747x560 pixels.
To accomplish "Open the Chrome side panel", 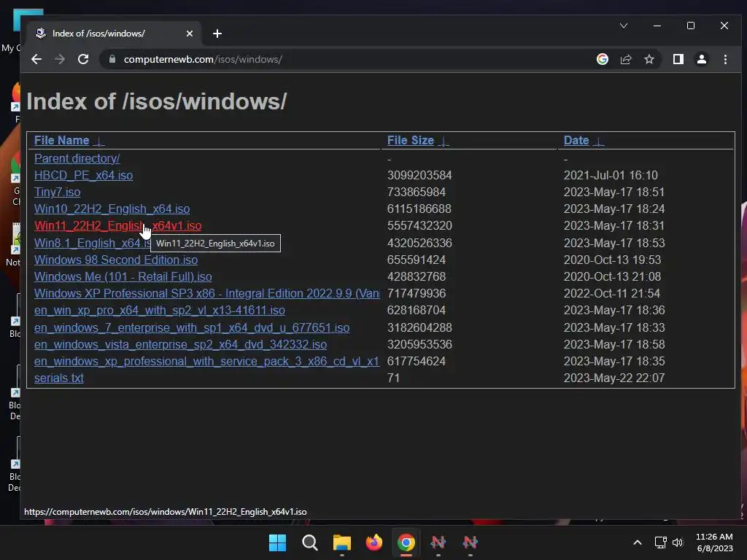I will click(x=678, y=59).
